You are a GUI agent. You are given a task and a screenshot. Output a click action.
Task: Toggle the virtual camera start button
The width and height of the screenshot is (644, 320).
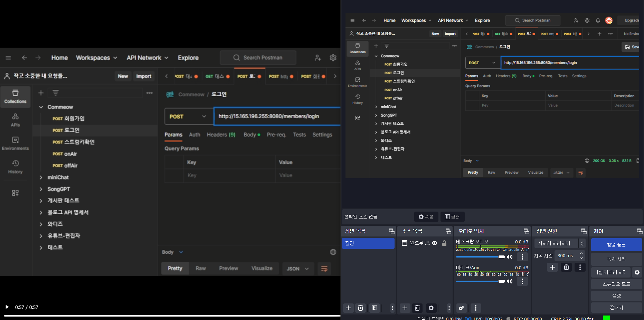(x=611, y=272)
